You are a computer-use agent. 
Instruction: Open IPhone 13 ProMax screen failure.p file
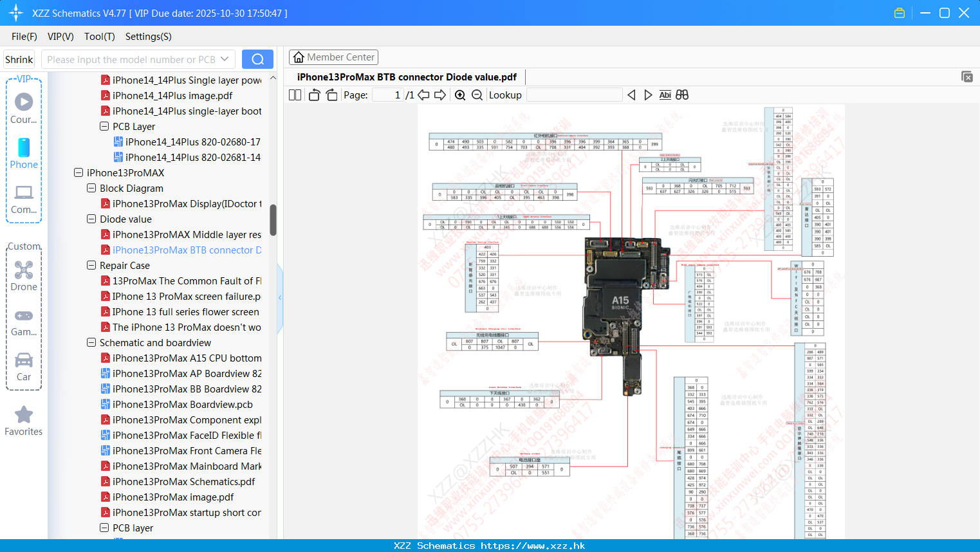coord(187,296)
